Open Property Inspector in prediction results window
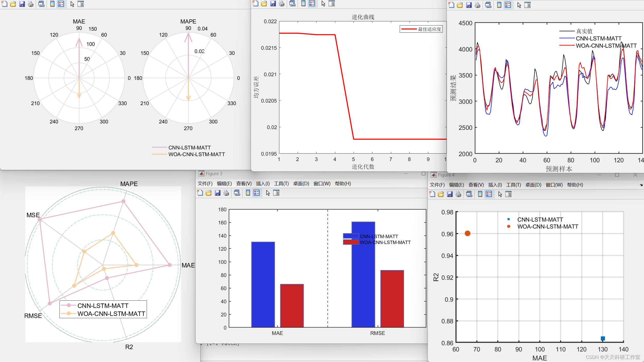The image size is (644, 362). point(528,5)
